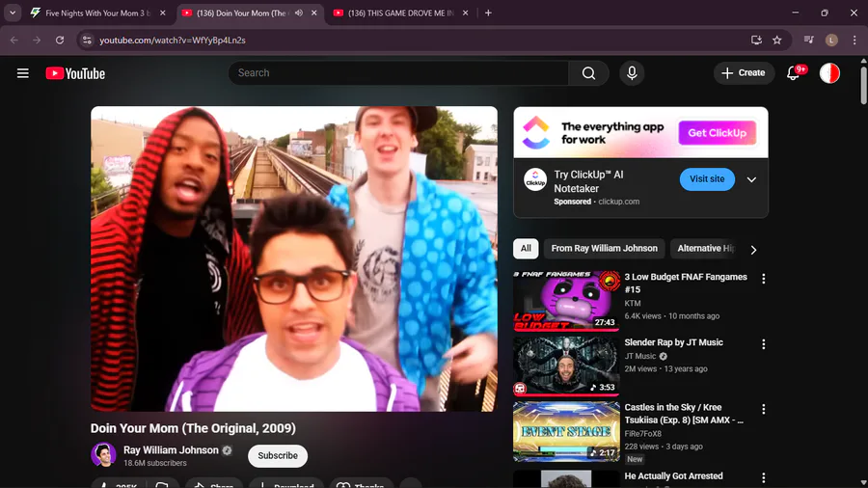Open YouTube notifications bell
The width and height of the screenshot is (868, 488).
click(794, 73)
